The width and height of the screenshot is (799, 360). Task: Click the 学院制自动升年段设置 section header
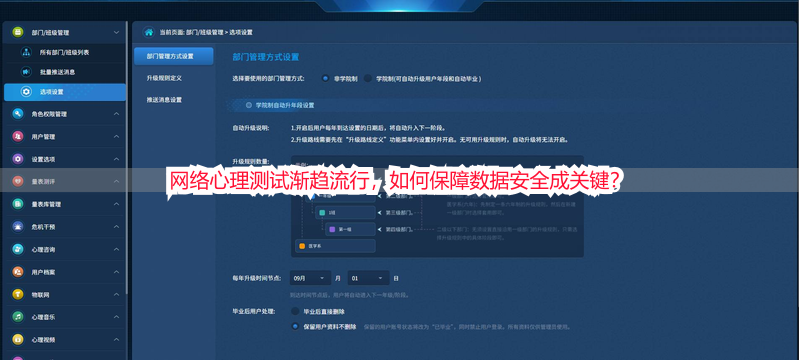(x=285, y=105)
